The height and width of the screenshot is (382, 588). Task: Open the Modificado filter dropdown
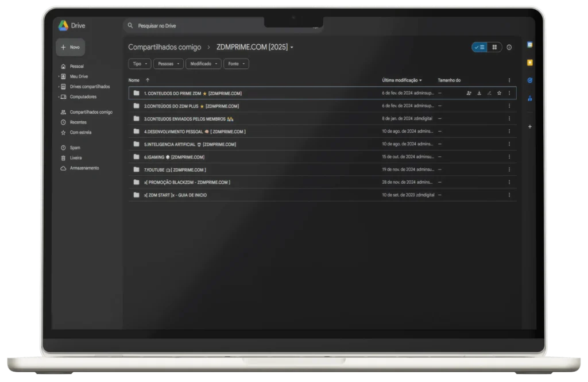pos(204,64)
